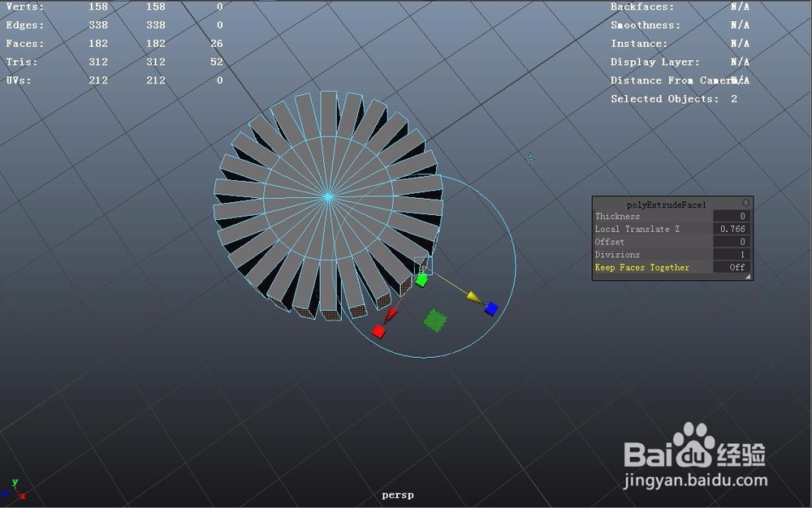This screenshot has height=508, width=812.
Task: Toggle Keep Faces Together Off value
Action: point(732,267)
